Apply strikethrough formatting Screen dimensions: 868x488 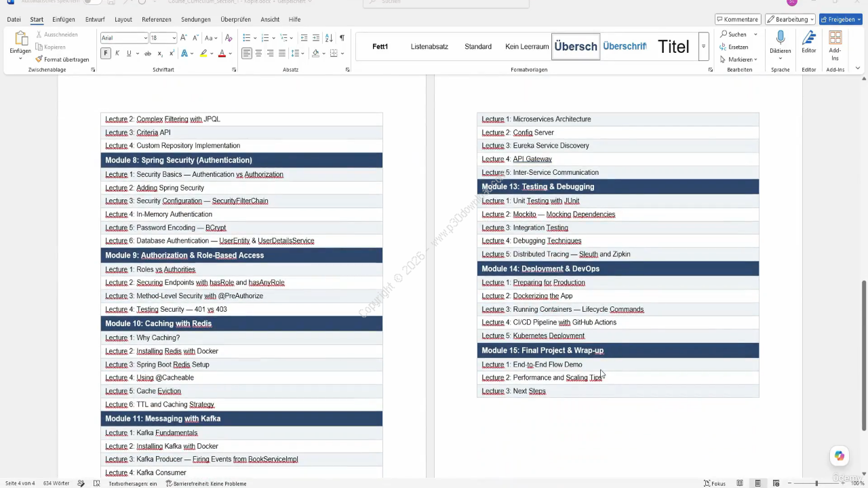[148, 54]
